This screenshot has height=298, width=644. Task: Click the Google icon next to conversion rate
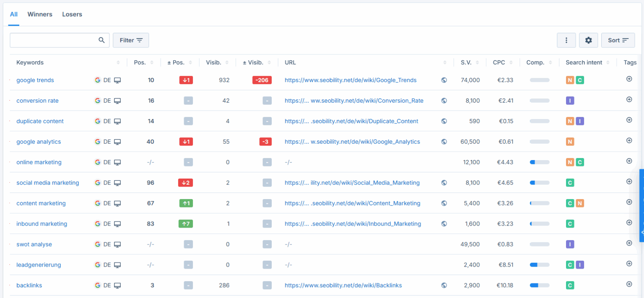point(97,100)
